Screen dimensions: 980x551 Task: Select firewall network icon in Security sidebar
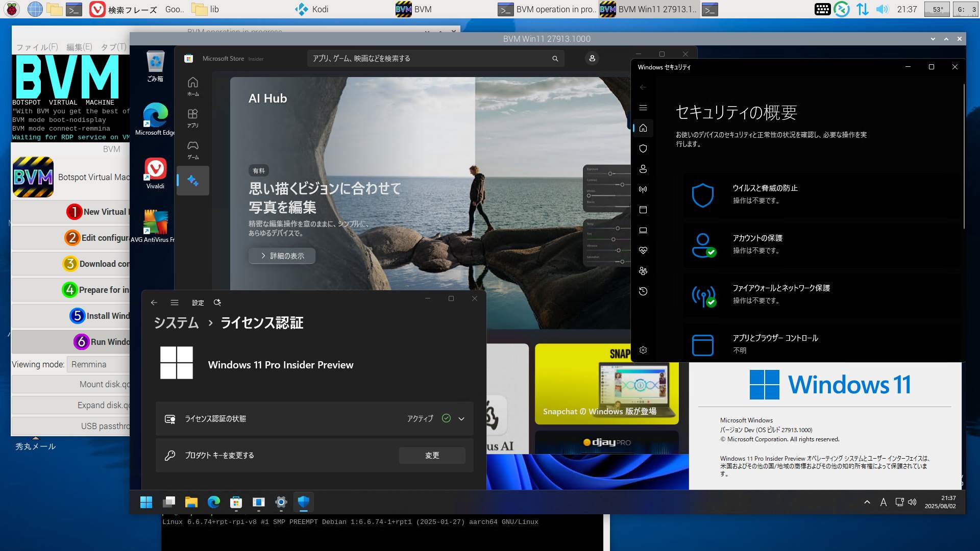(x=643, y=189)
